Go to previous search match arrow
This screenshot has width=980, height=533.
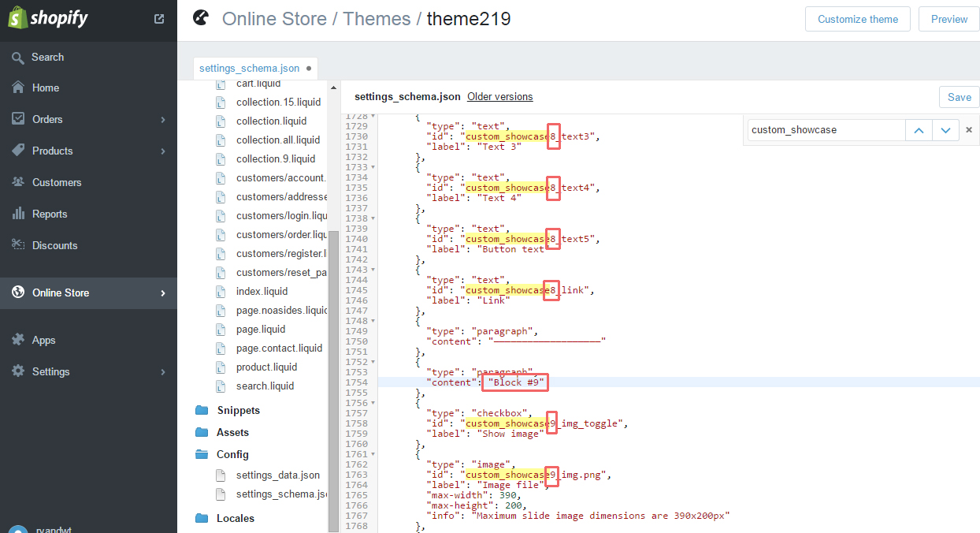pos(919,130)
